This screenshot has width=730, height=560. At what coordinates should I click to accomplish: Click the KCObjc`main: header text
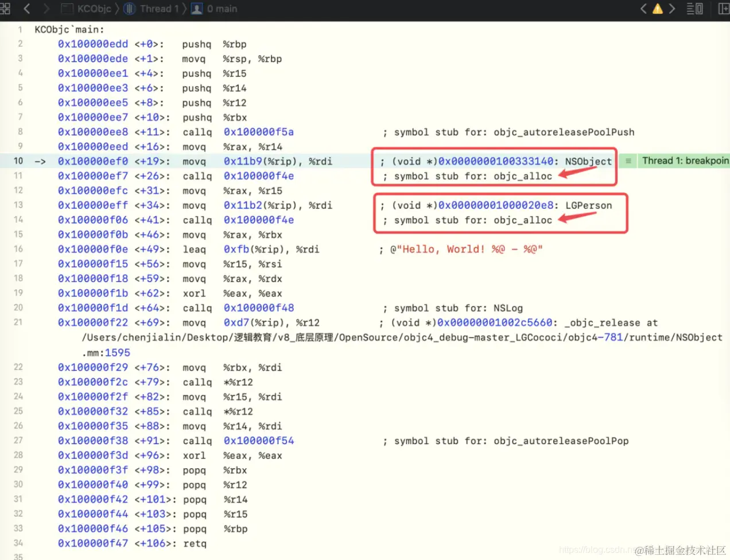coord(69,29)
